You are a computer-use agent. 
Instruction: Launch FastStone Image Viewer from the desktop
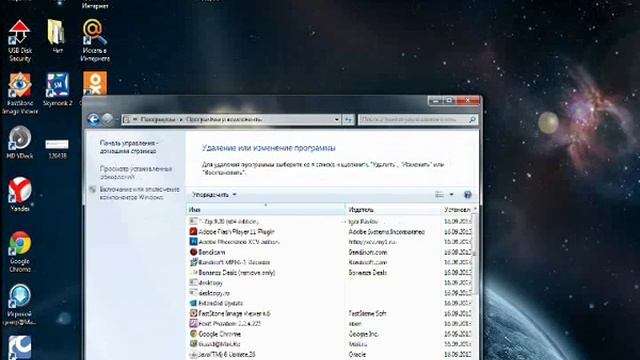(x=19, y=93)
